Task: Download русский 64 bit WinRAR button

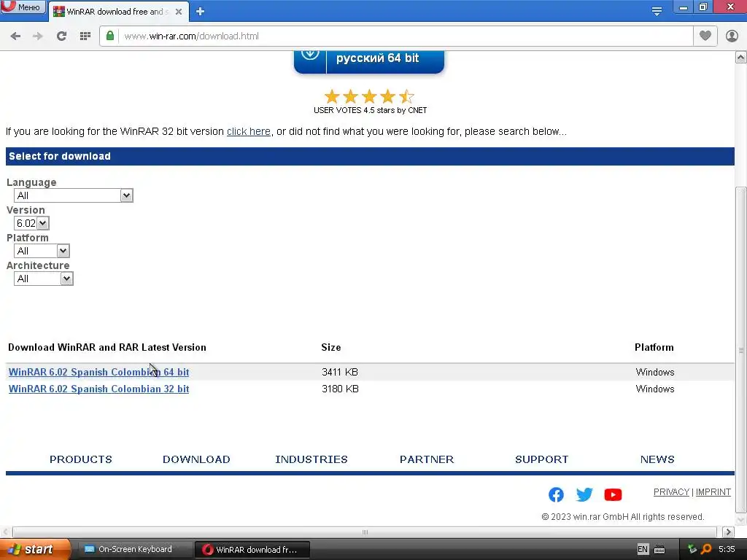Action: coord(369,61)
